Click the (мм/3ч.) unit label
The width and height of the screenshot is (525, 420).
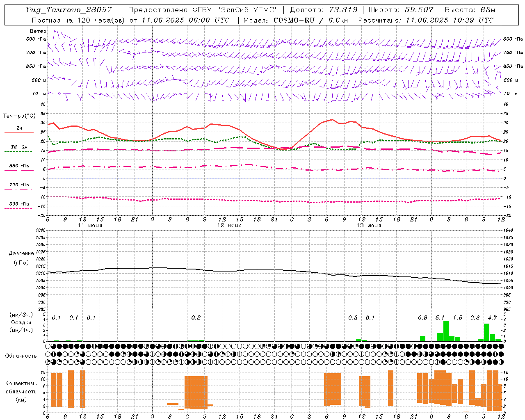click(x=21, y=315)
